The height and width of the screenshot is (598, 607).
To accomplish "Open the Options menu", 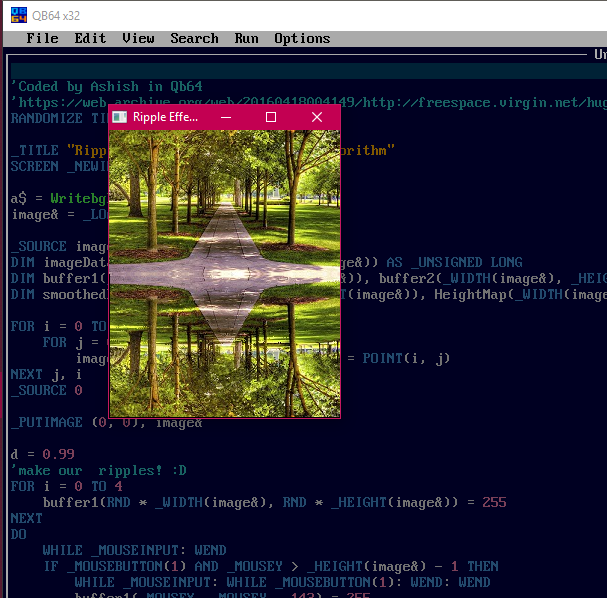I will coord(302,38).
